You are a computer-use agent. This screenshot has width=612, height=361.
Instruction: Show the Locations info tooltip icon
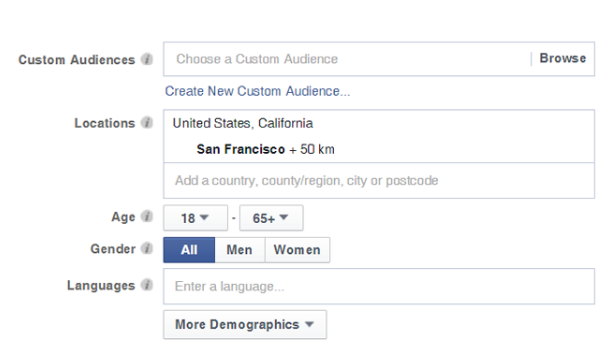click(147, 123)
